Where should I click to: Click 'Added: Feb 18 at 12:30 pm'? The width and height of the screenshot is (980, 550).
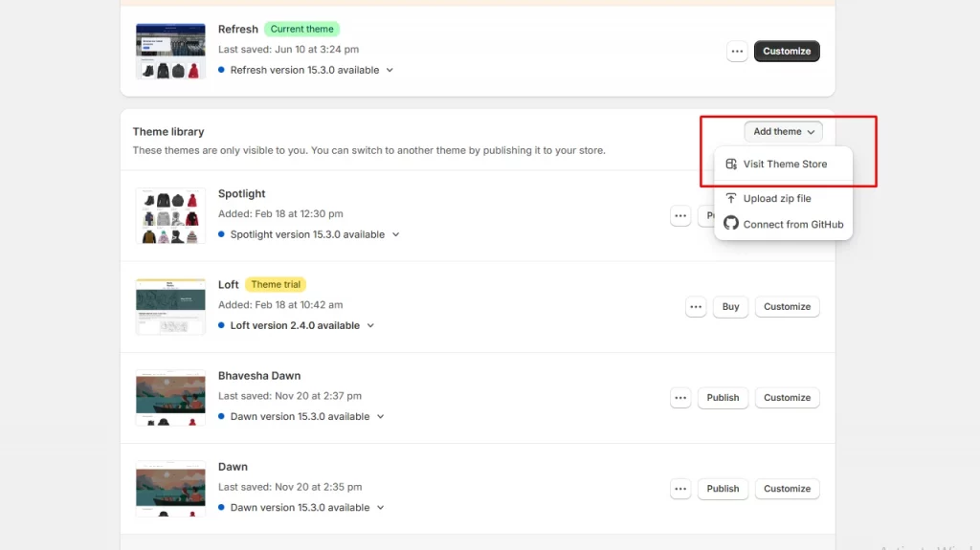point(280,213)
